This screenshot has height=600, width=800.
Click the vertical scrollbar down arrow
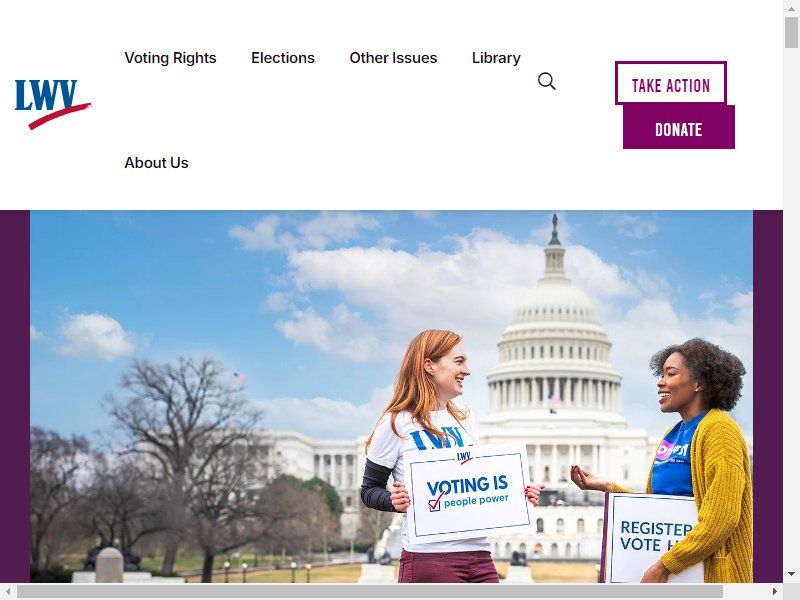click(x=791, y=574)
